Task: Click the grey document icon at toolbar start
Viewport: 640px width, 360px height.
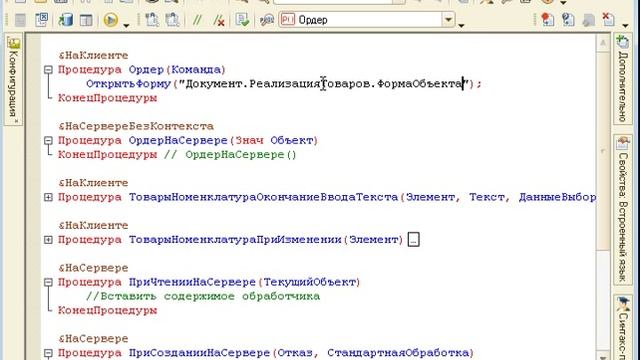Action: click(x=20, y=20)
